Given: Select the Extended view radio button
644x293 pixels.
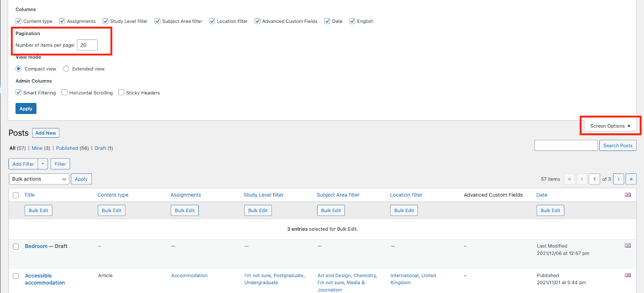Looking at the screenshot, I should (x=66, y=69).
